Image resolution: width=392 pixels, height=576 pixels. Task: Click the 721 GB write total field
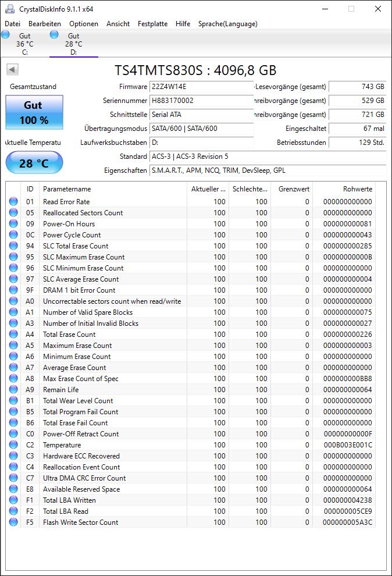coord(358,115)
